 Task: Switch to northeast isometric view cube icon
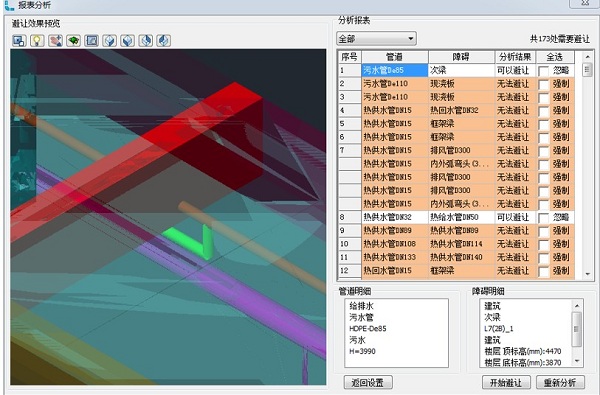click(x=146, y=40)
